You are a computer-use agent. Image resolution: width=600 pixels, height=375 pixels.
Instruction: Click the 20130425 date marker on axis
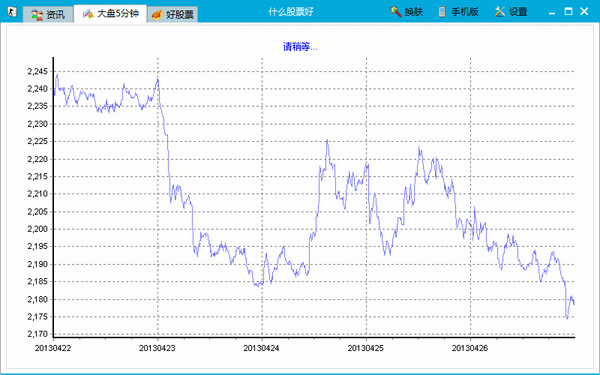click(x=365, y=348)
